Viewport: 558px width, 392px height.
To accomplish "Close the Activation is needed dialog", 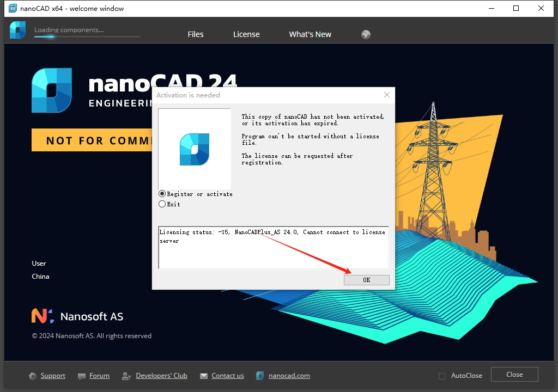I will (x=387, y=95).
